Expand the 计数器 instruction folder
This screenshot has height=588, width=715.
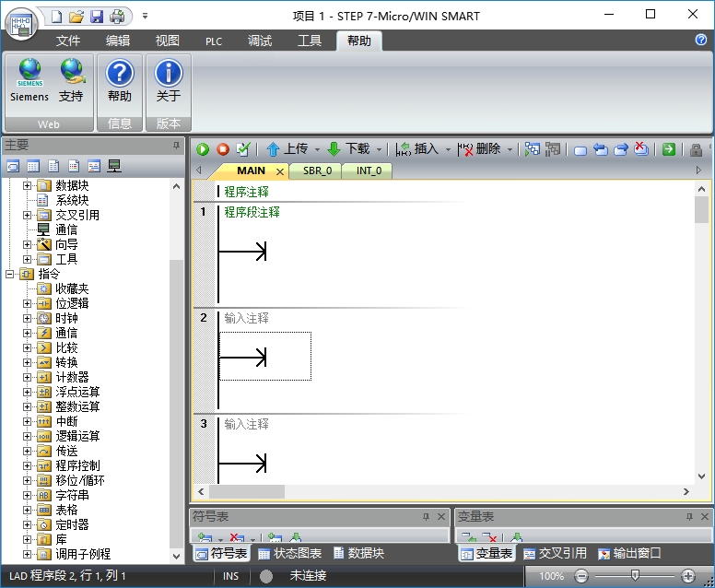point(28,377)
